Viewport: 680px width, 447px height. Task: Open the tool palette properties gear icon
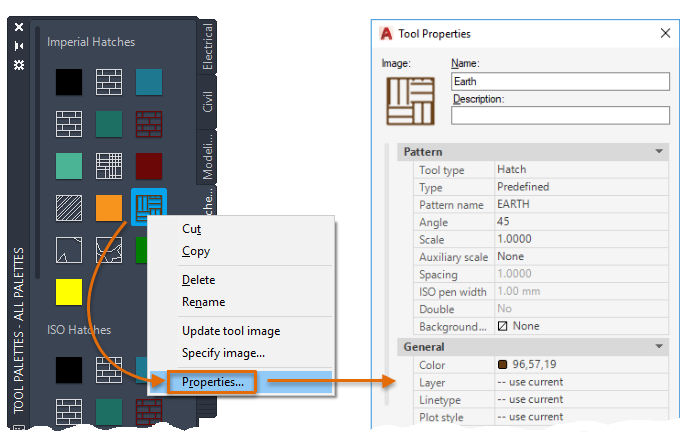(19, 65)
